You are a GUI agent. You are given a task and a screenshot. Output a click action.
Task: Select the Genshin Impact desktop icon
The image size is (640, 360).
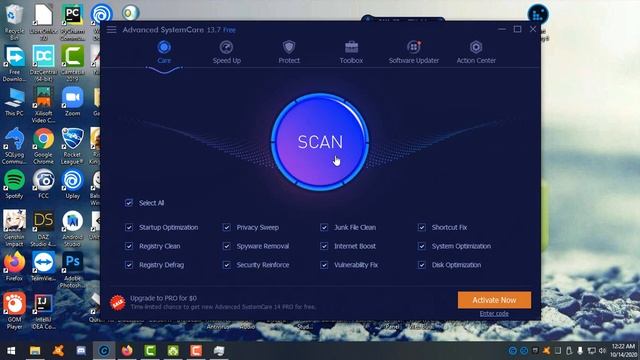(14, 228)
